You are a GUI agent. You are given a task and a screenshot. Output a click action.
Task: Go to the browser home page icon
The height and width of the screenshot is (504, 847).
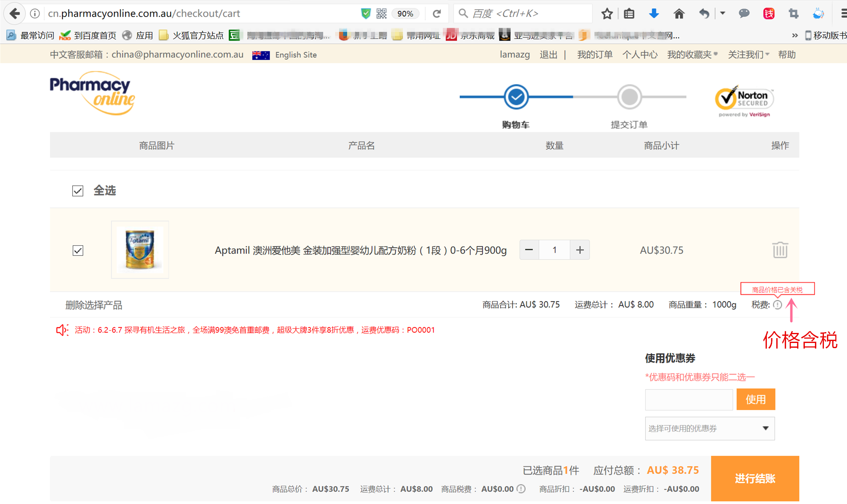click(679, 14)
